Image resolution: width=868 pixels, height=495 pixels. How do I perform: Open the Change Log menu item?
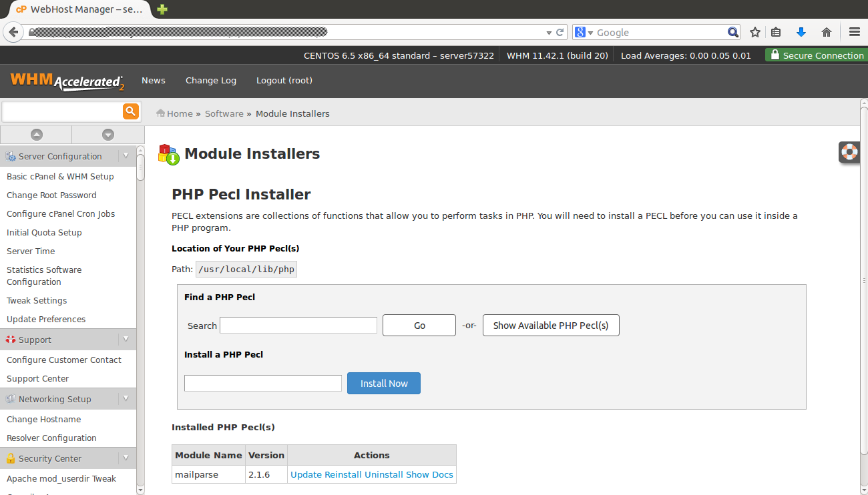[x=211, y=80]
